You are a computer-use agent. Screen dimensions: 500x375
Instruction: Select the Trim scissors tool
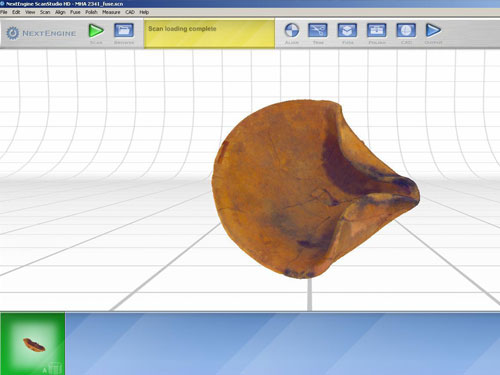click(318, 30)
